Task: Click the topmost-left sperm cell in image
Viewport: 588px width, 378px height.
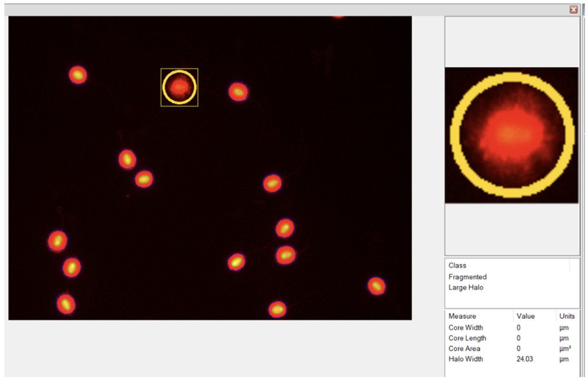Action: (x=78, y=75)
